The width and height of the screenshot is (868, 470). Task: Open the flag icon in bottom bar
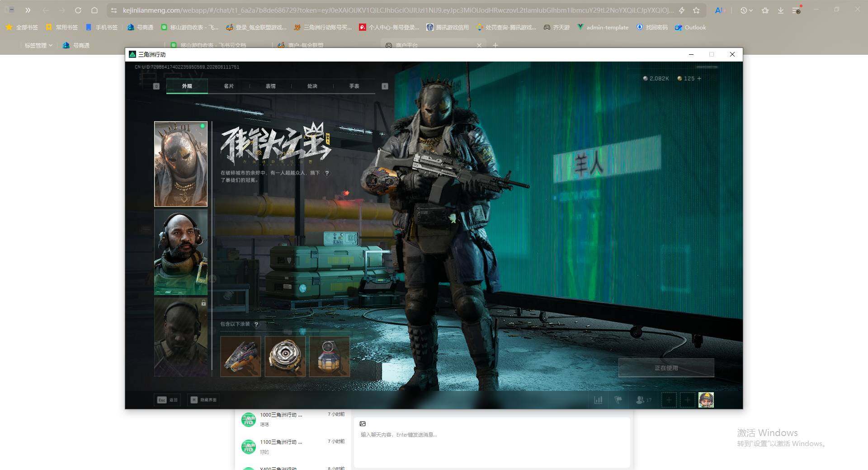tap(618, 400)
